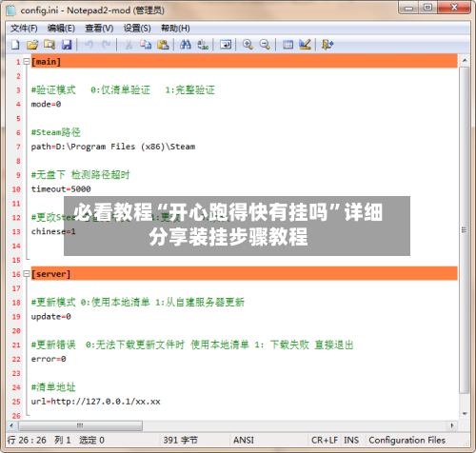Save the file with the floppy icon
The image size is (476, 453).
pyautogui.click(x=67, y=45)
